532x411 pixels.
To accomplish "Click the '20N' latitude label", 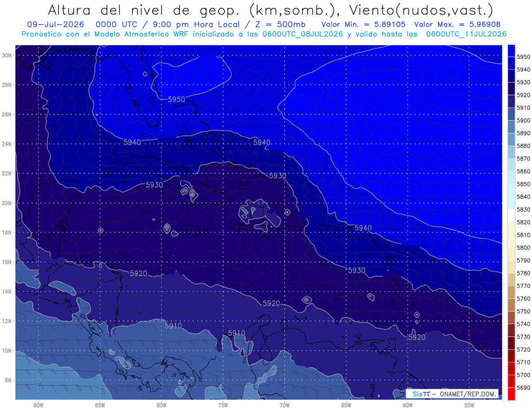I will point(7,203).
